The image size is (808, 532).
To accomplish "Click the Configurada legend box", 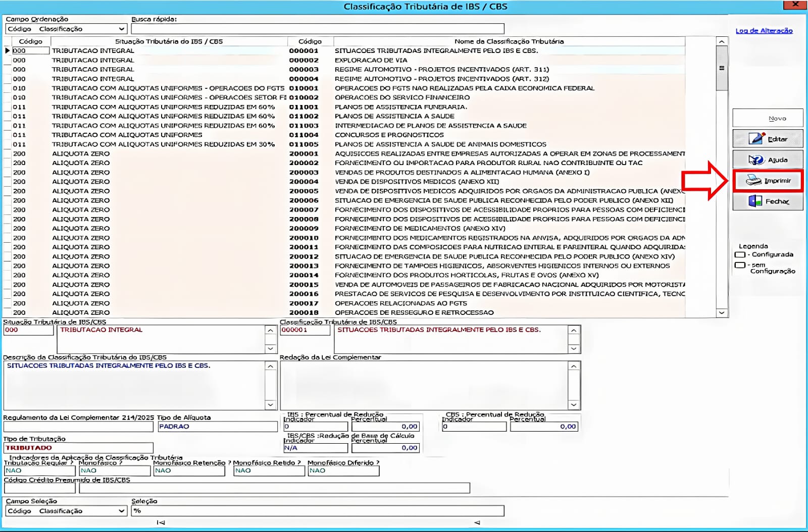I will click(740, 255).
